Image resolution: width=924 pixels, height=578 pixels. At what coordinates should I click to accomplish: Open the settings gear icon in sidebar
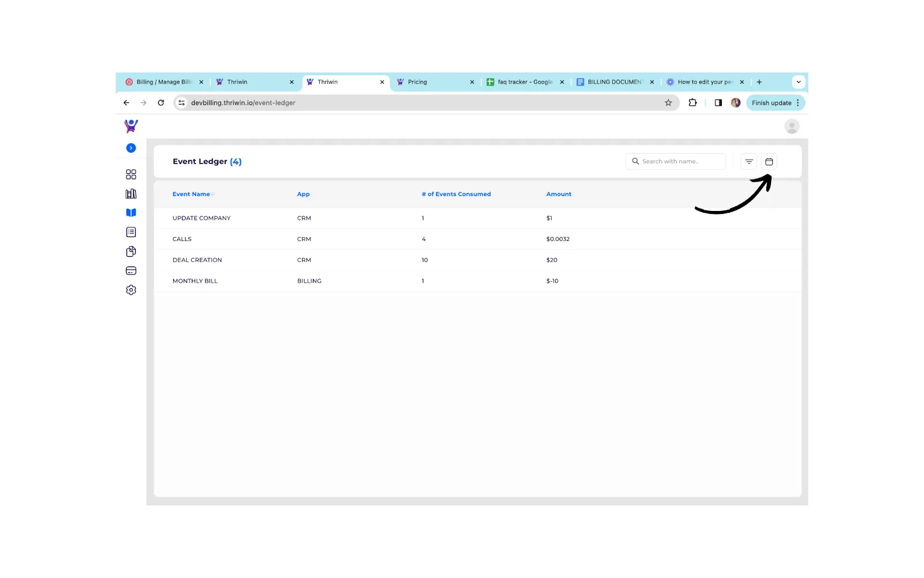point(131,290)
